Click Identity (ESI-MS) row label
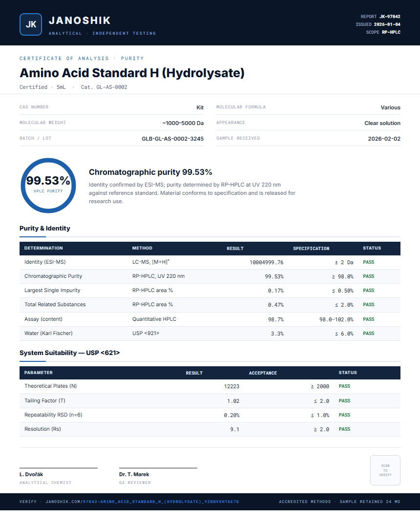This screenshot has height=524, width=420. (x=45, y=262)
